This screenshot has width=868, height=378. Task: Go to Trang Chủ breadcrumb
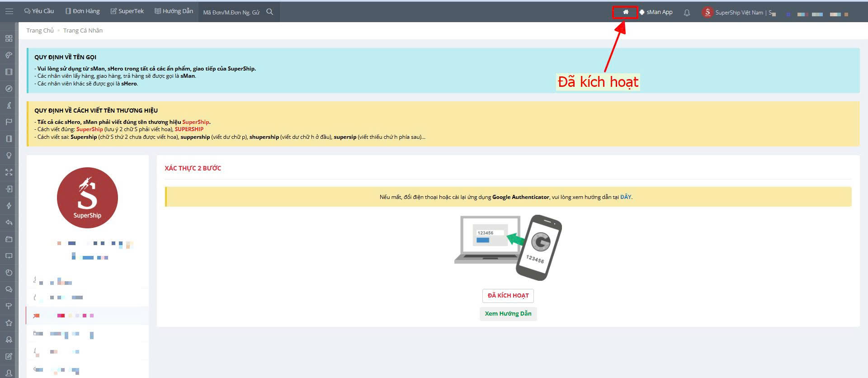40,30
